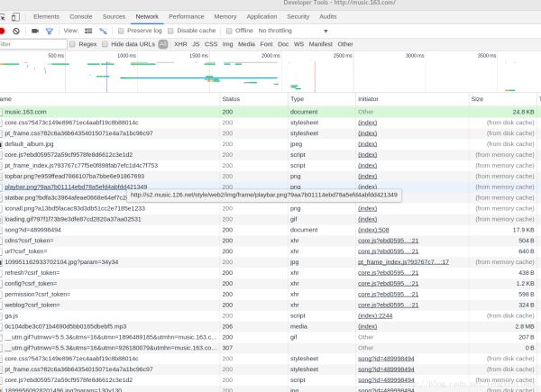Screen dimensions: 541x392
Task: Sort by the Size column header
Action: (502, 99)
